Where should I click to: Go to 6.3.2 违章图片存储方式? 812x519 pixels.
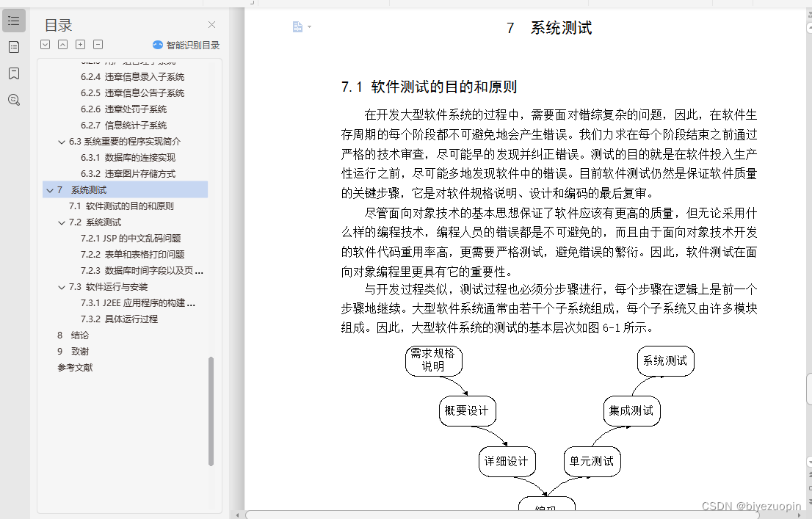pyautogui.click(x=128, y=173)
